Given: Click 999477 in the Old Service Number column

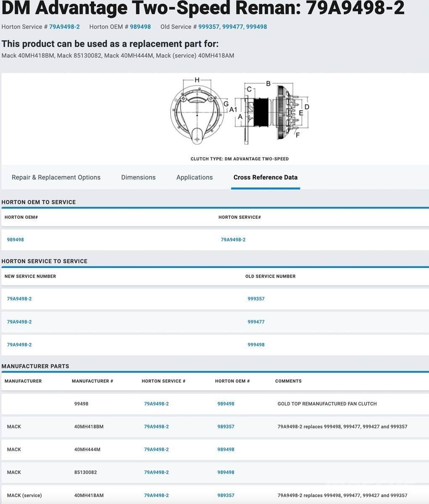Looking at the screenshot, I should pyautogui.click(x=256, y=322).
